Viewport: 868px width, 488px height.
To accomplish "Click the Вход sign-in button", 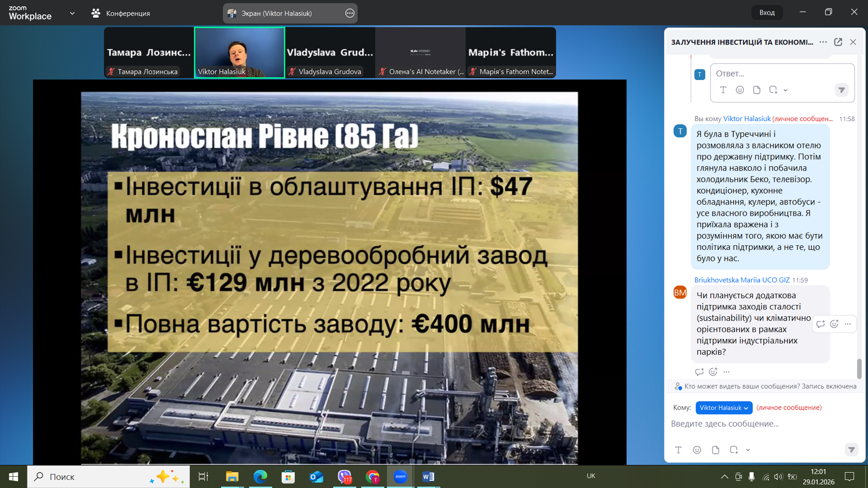I will tap(766, 12).
